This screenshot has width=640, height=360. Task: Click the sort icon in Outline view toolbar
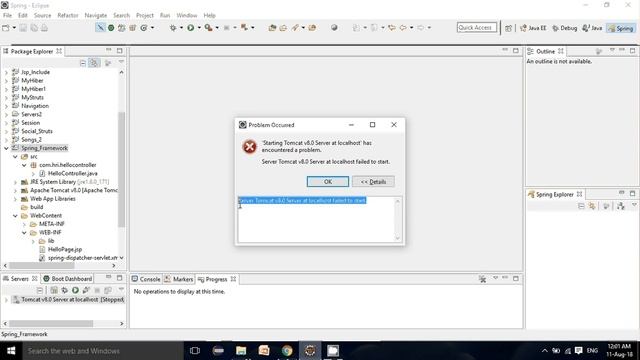pos(599,51)
